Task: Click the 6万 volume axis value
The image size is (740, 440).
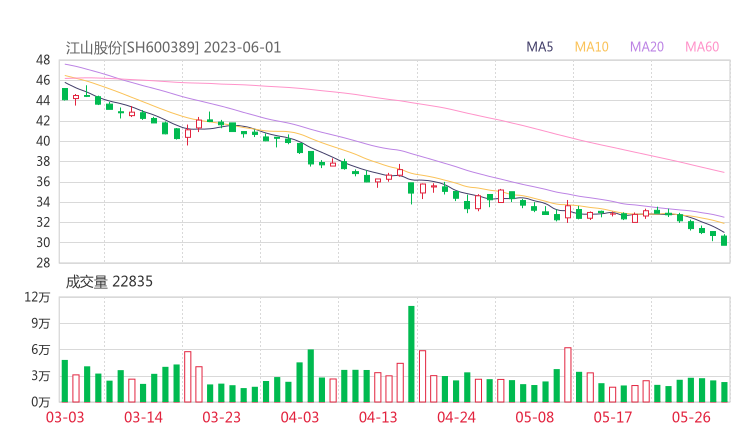Action: [x=41, y=350]
